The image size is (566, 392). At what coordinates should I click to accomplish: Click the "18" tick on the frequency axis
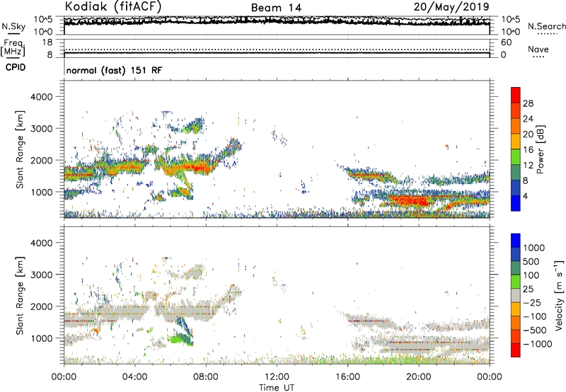pos(47,42)
